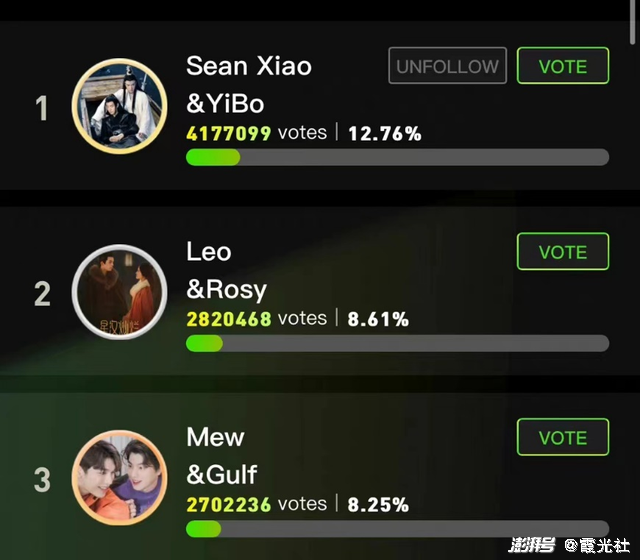Click rank number 2 entry
Image resolution: width=640 pixels, height=560 pixels.
coord(42,293)
